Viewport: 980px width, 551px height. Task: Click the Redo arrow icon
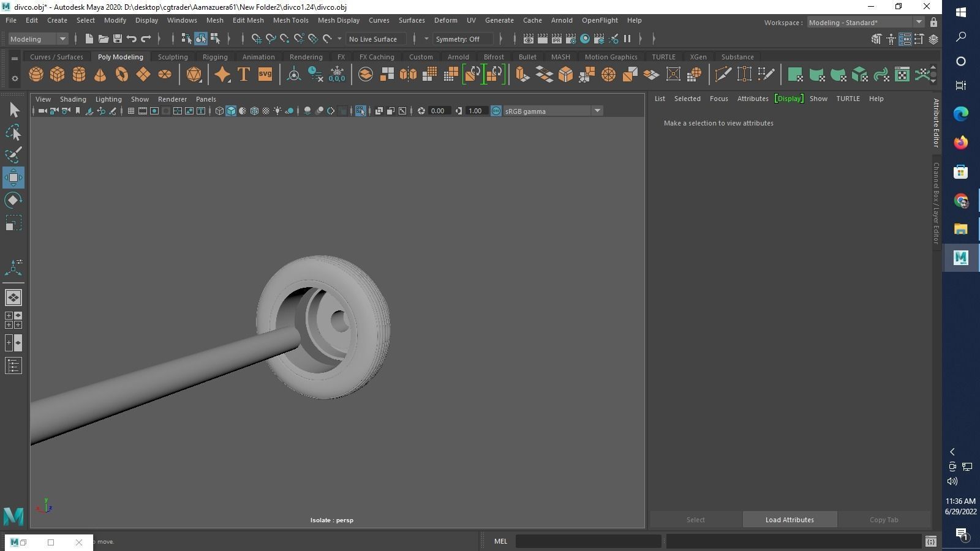point(146,39)
